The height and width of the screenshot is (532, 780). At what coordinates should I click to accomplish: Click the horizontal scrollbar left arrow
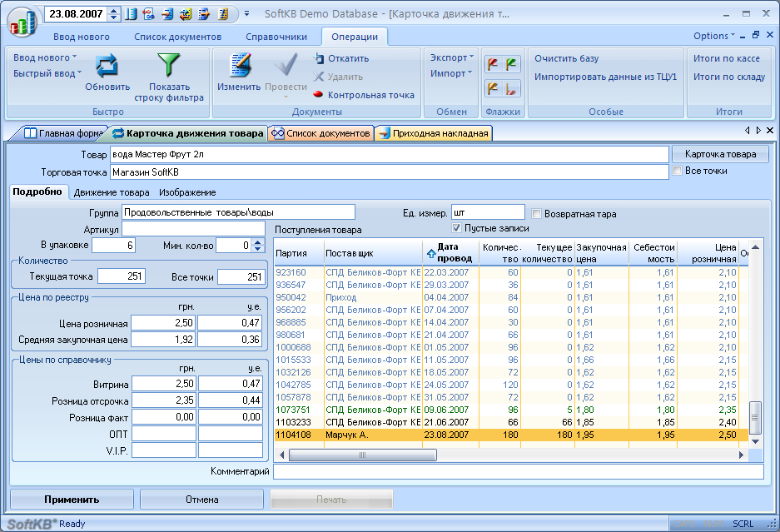click(x=281, y=455)
